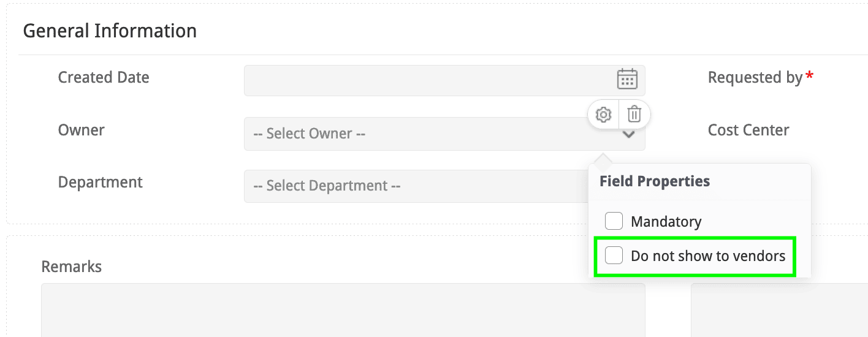868x337 pixels.
Task: Select the Owner field label
Action: (82, 131)
